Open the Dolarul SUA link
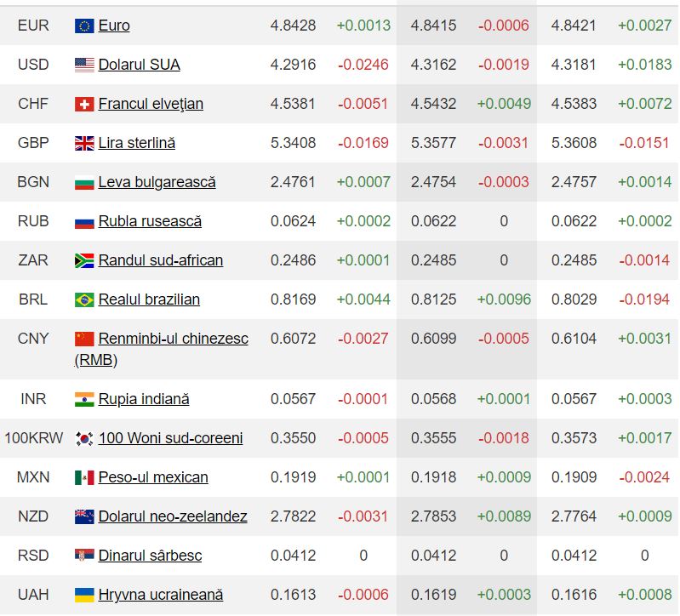Screen dimensions: 680x616 coord(139,65)
